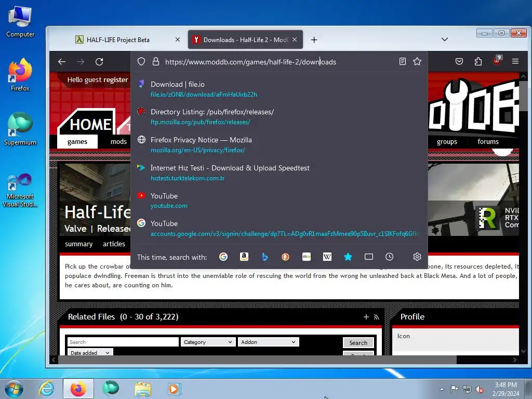Select Download | file.io suggestion

coord(279,89)
